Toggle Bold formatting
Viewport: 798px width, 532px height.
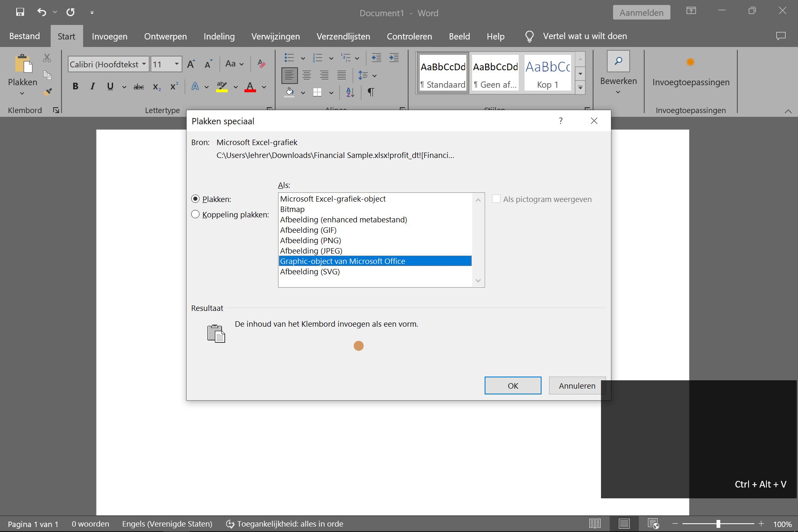tap(75, 86)
